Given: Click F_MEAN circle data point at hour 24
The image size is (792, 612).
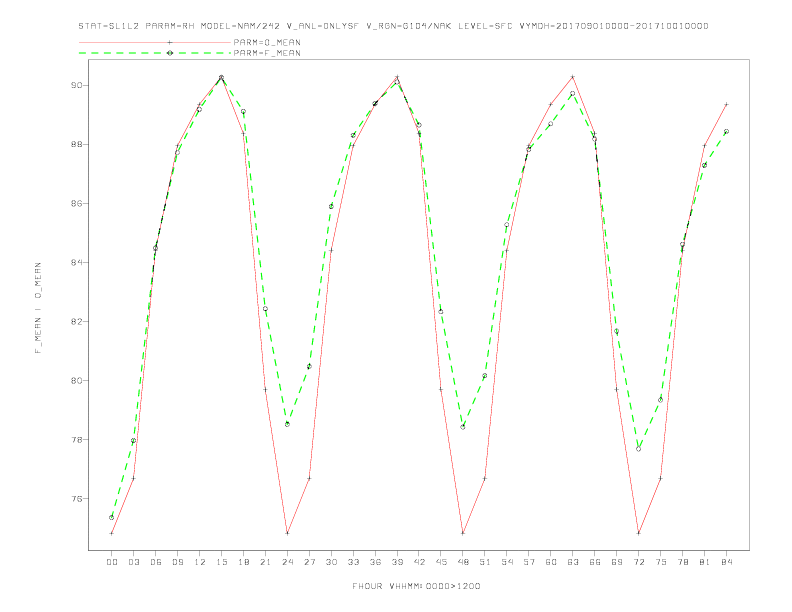Looking at the screenshot, I should (287, 424).
